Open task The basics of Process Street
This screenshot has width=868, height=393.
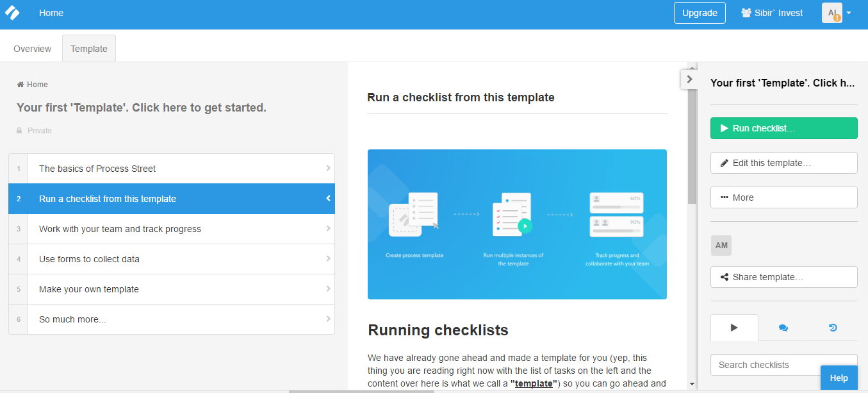(x=172, y=169)
